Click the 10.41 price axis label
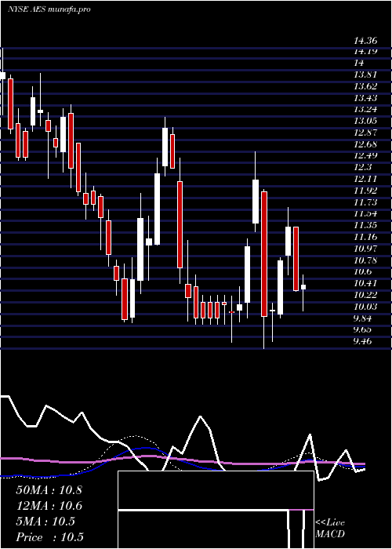Viewport: 392px width, 549px height. click(x=365, y=283)
